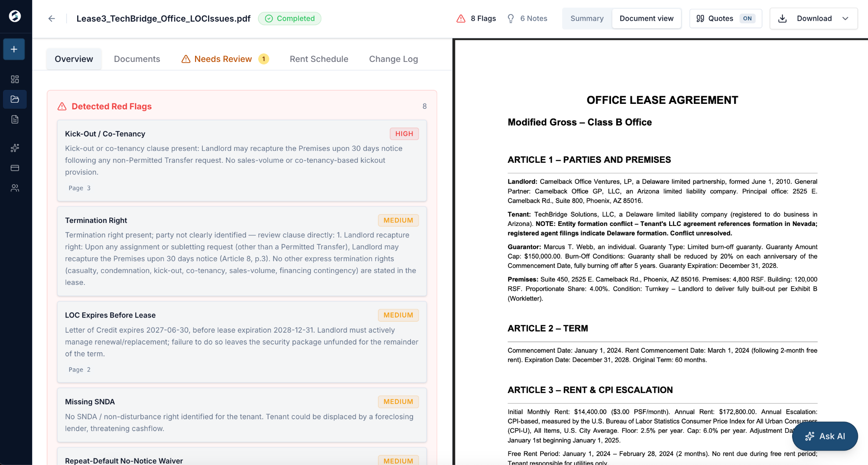This screenshot has width=868, height=465.
Task: Expand the Download dropdown chevron
Action: coord(845,19)
